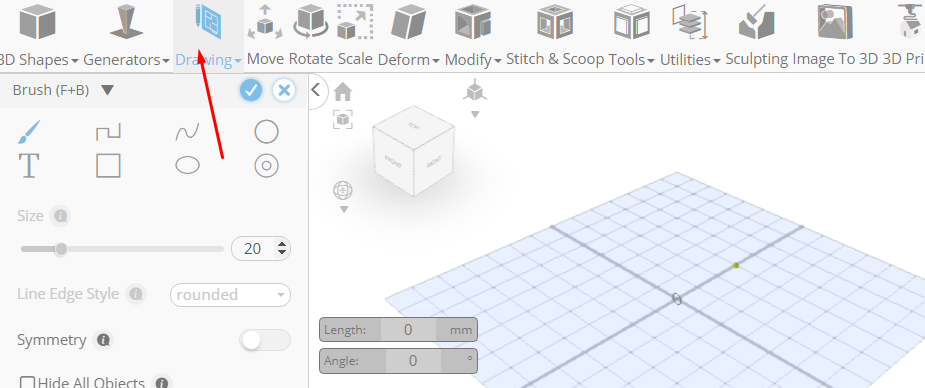Expand the Deform menu
This screenshot has width=925, height=388.
435,61
